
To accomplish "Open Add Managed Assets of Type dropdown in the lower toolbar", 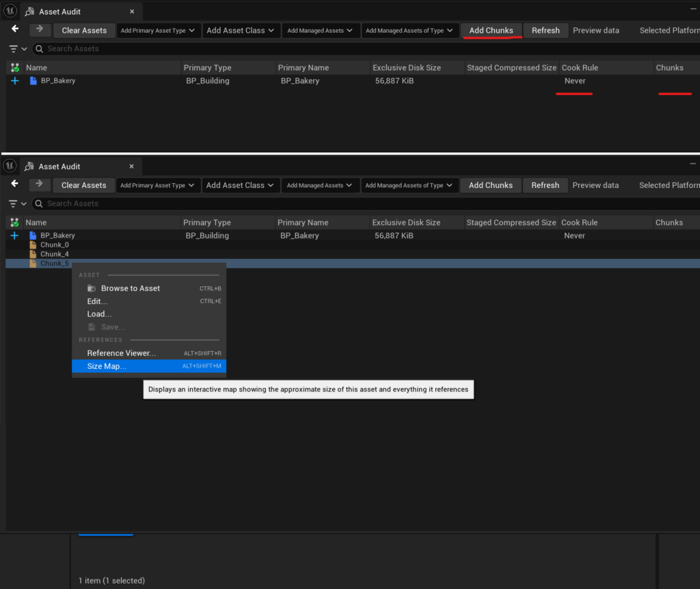I will pyautogui.click(x=409, y=185).
